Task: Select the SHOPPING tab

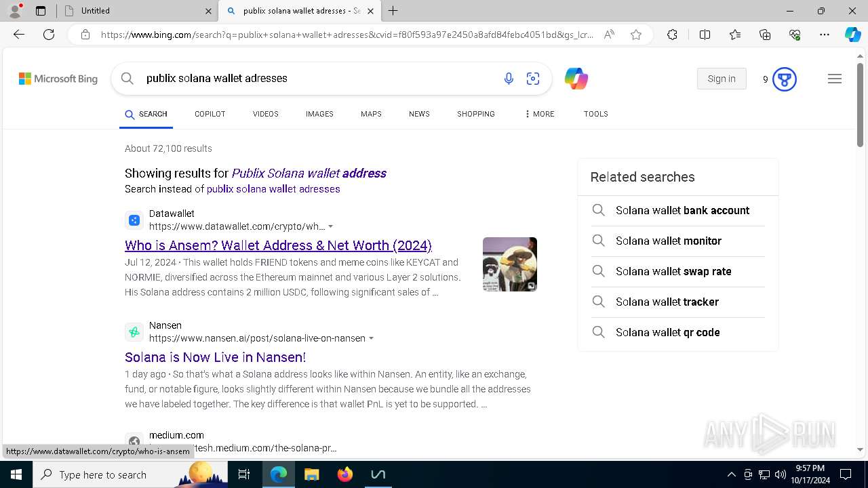Action: 476,114
